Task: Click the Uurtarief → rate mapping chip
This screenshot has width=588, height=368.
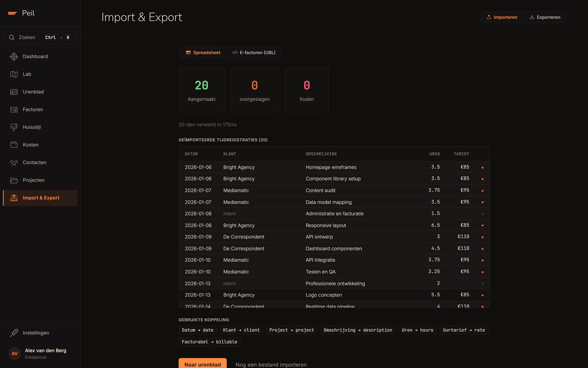Action: [464, 330]
